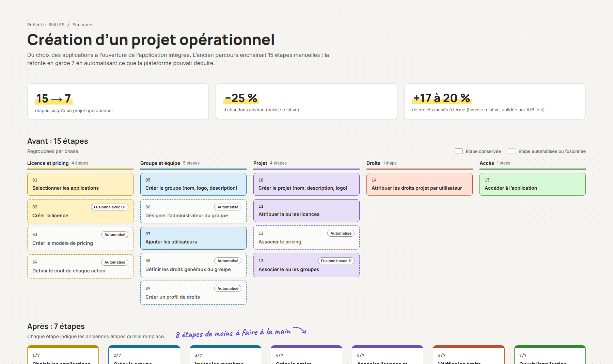Viewport: 613px width, 364px height.
Task: Select step 10 Créer le projet card
Action: point(306,184)
